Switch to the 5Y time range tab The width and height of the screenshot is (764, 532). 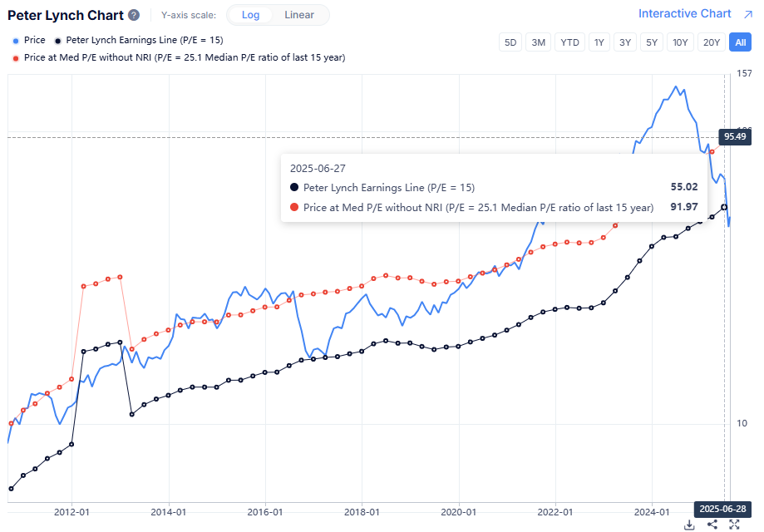click(651, 42)
